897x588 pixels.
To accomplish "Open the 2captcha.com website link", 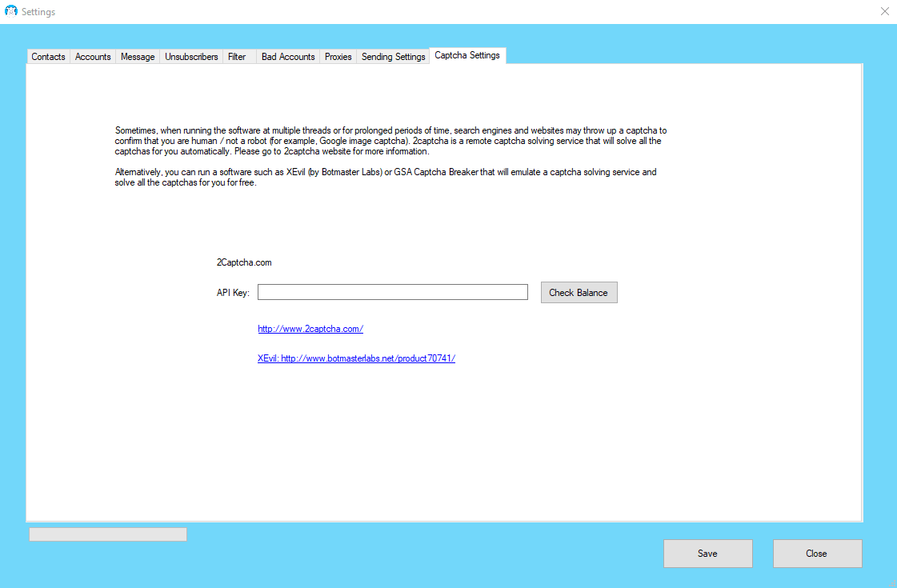I will [310, 329].
